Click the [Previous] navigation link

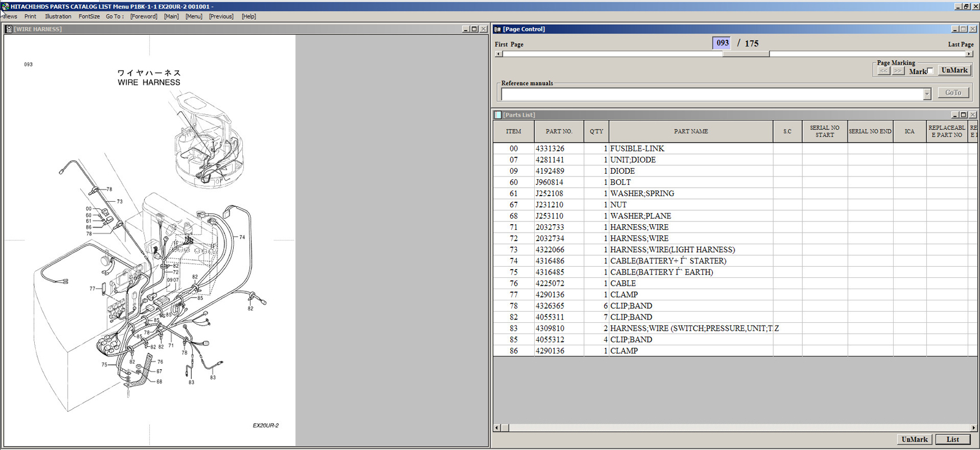coord(221,17)
